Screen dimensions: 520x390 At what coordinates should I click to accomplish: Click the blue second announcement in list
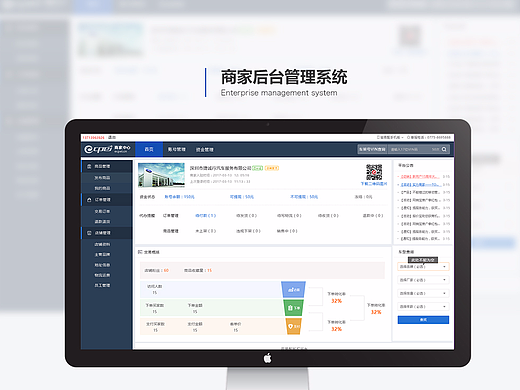(420, 184)
